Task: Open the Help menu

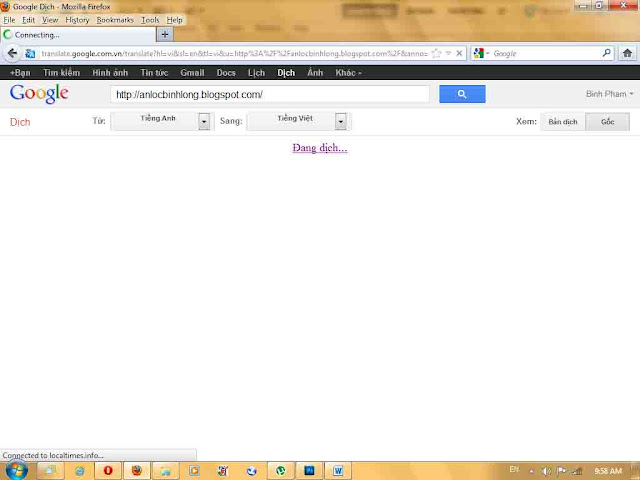Action: click(174, 20)
